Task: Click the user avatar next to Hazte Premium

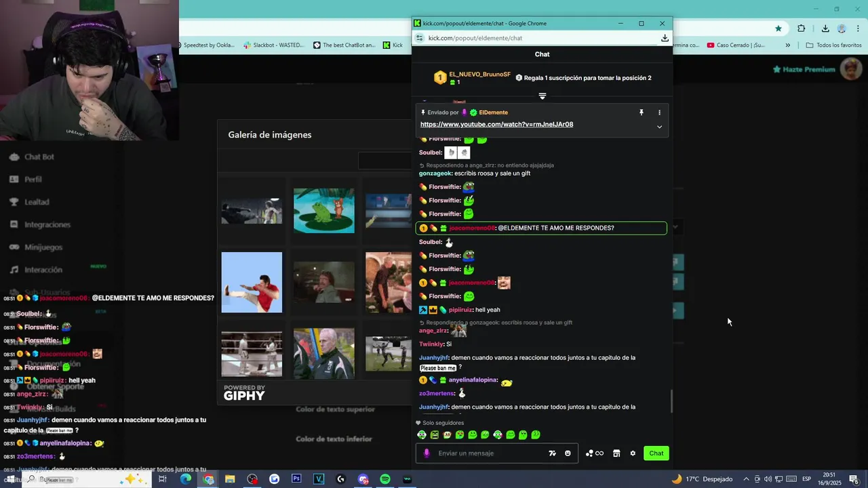Action: pos(850,69)
